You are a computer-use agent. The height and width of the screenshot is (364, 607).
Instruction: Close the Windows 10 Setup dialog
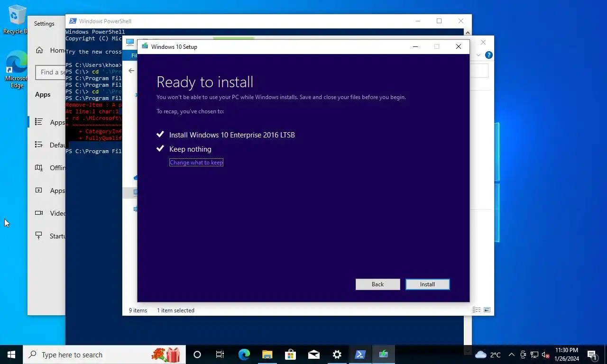coord(458,46)
